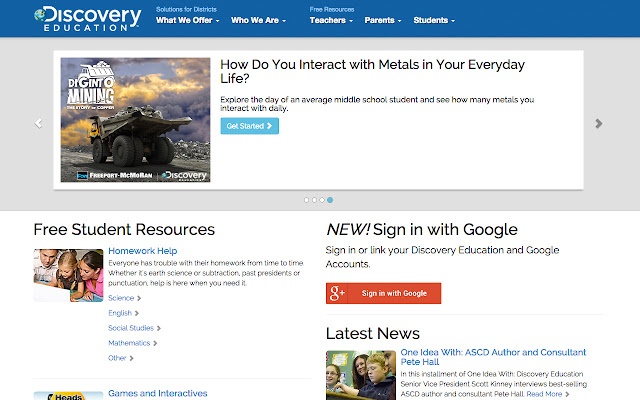Open the Science homework link
Image resolution: width=640 pixels, height=400 pixels.
pyautogui.click(x=124, y=298)
